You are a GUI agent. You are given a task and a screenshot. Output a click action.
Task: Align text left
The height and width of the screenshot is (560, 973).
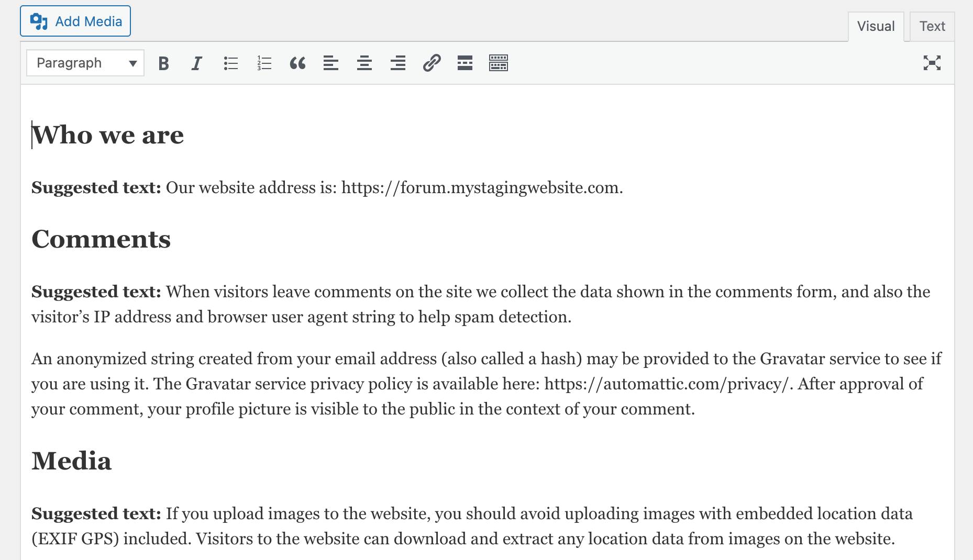click(x=331, y=63)
